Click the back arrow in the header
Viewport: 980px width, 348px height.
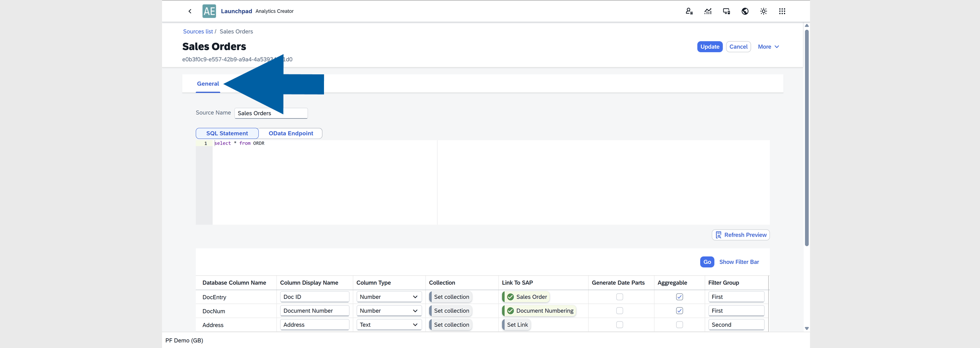click(x=190, y=11)
